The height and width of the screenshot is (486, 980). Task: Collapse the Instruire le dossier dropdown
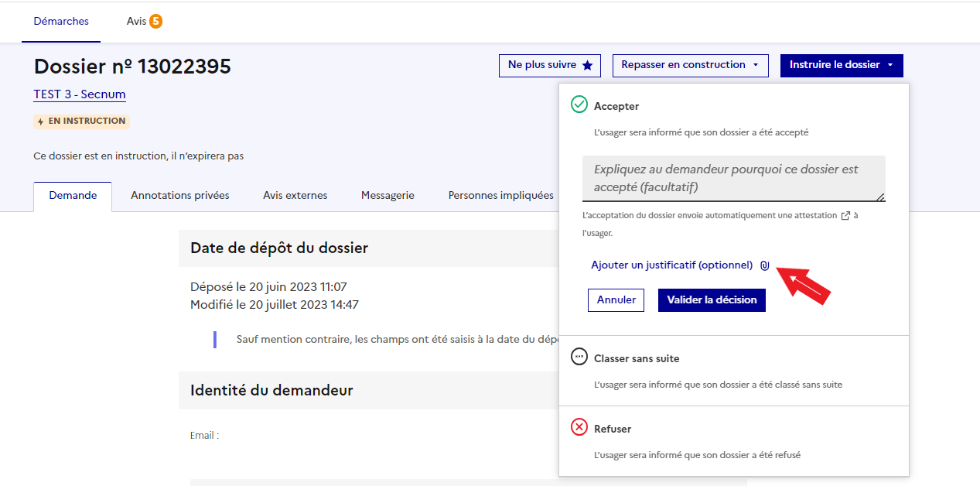point(842,65)
